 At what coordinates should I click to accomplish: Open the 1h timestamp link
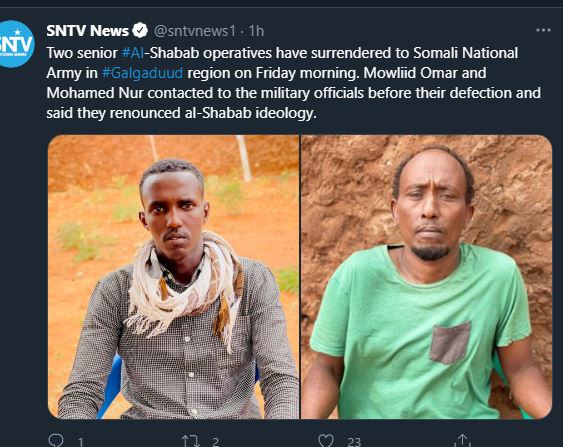click(256, 31)
